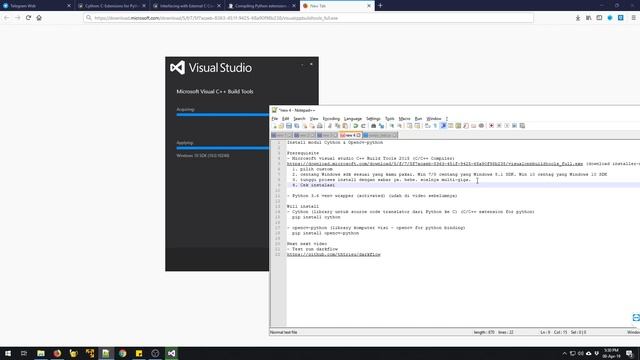
Task: Click the Find binoculars icon in Notepad++
Action: 373,126
